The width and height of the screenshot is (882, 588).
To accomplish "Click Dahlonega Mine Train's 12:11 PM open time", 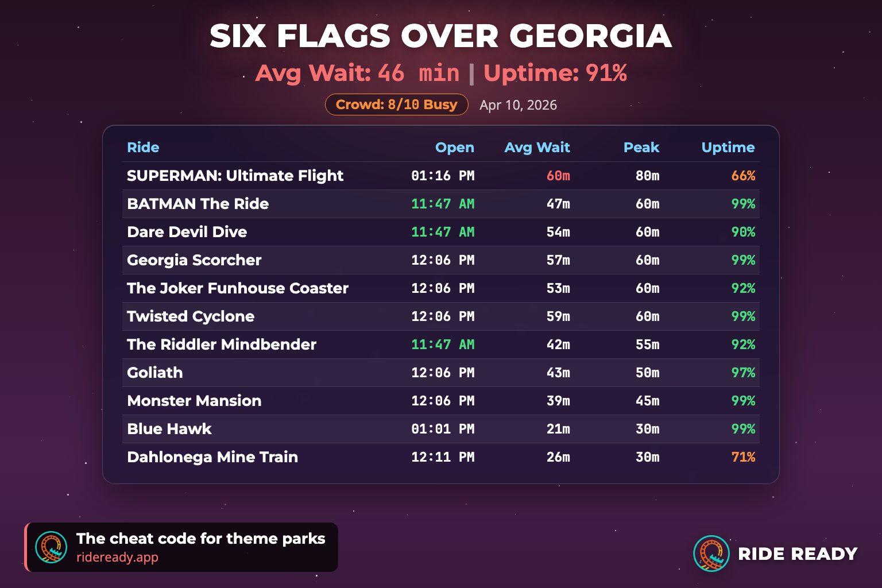I will tap(443, 457).
